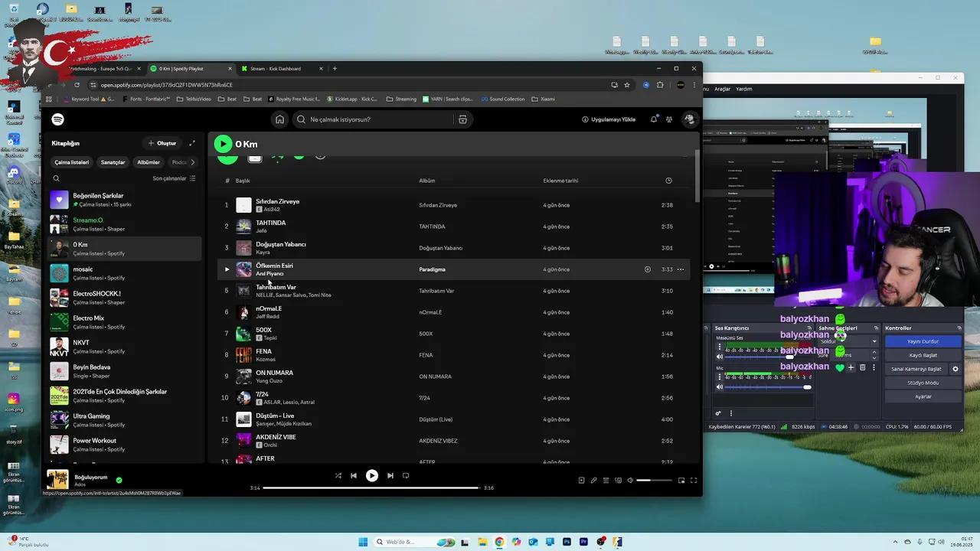Image resolution: width=980 pixels, height=551 pixels.
Task: Open Ayarlar in OBS controls
Action: [923, 396]
